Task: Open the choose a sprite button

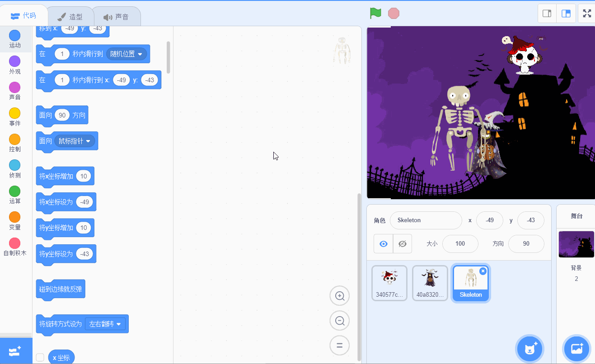Action: 530,349
